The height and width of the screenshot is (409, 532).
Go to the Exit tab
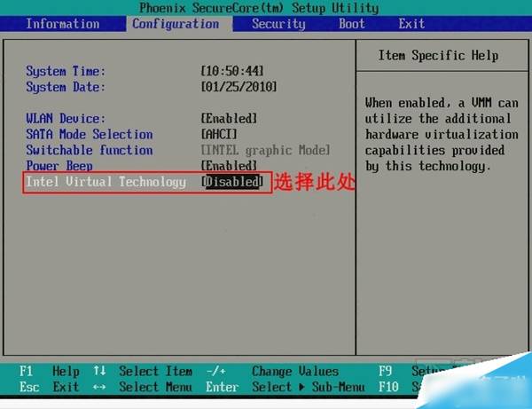411,24
